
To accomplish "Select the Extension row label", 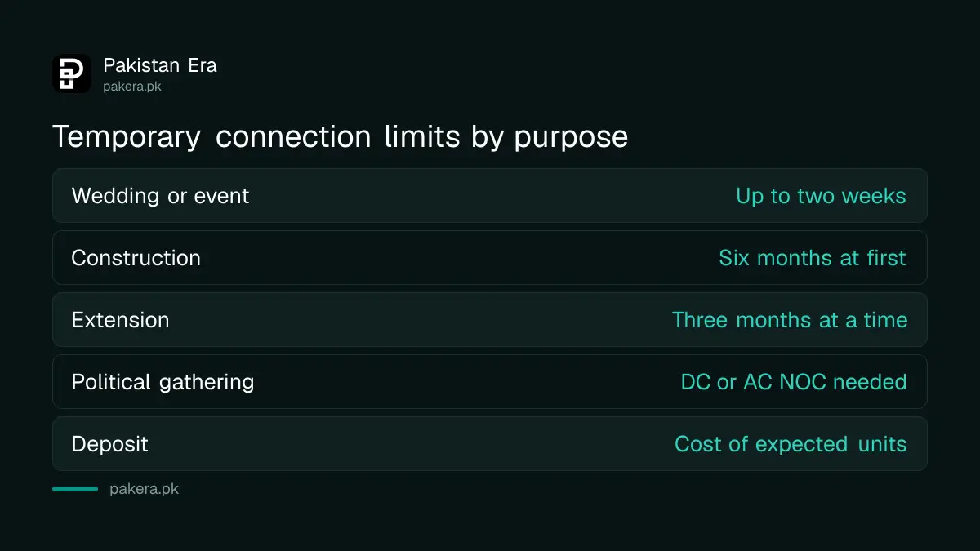I will click(121, 320).
